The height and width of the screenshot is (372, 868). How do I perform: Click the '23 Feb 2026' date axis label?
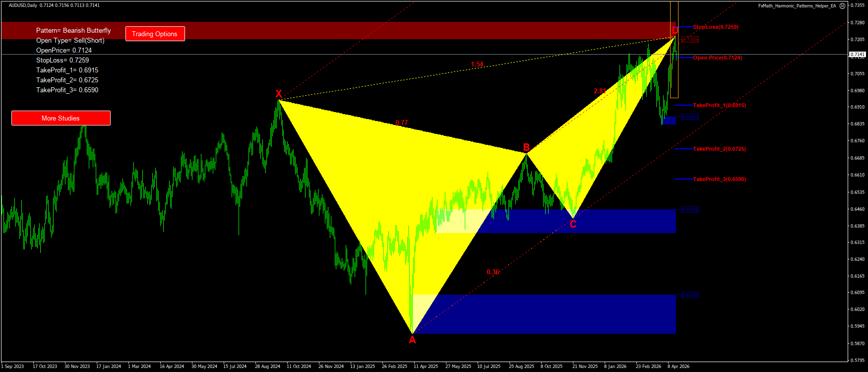click(x=649, y=367)
